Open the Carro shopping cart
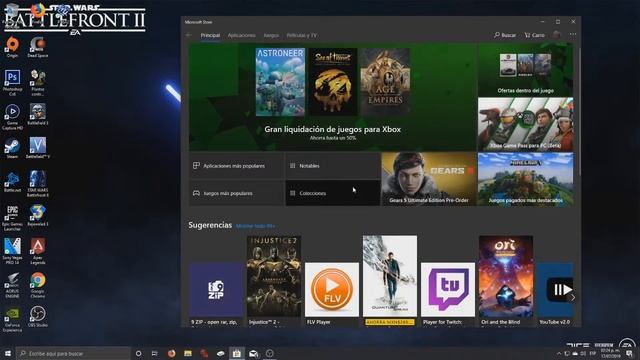The height and width of the screenshot is (360, 640). pos(535,35)
